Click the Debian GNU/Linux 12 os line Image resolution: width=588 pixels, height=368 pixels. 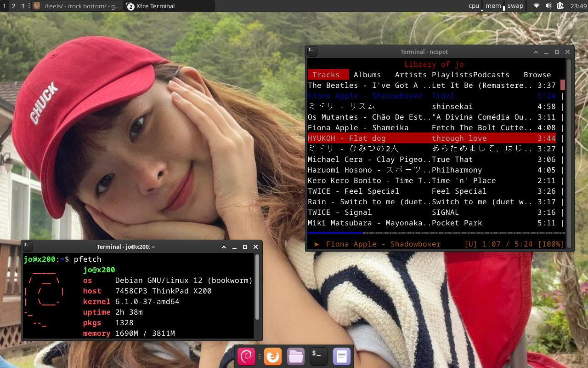click(168, 281)
